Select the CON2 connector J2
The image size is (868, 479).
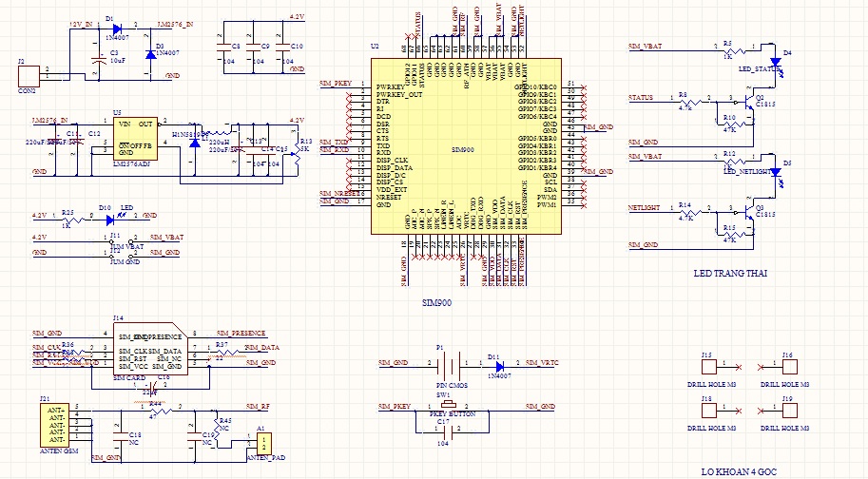(29, 76)
